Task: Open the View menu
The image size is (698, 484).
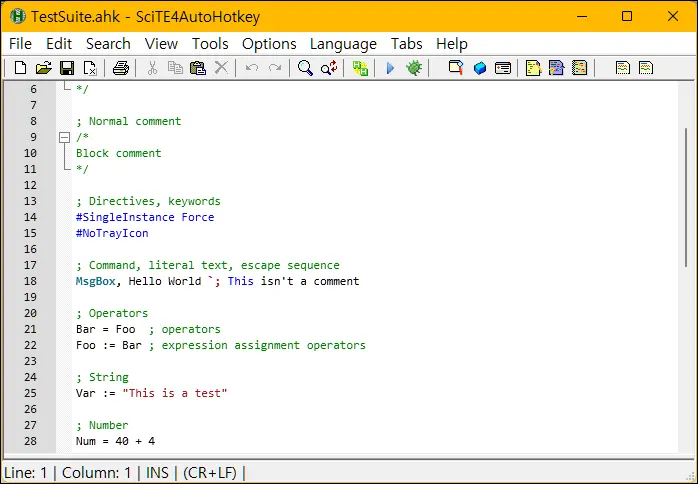Action: click(161, 44)
